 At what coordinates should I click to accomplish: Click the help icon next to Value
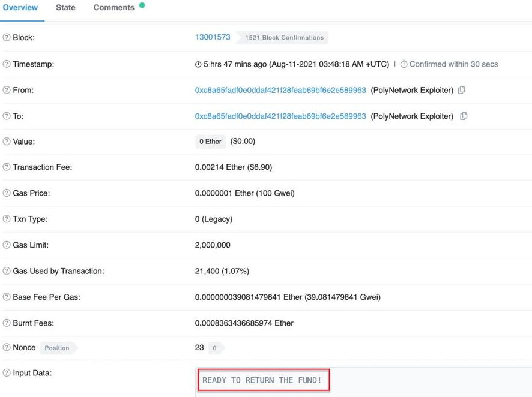click(7, 142)
